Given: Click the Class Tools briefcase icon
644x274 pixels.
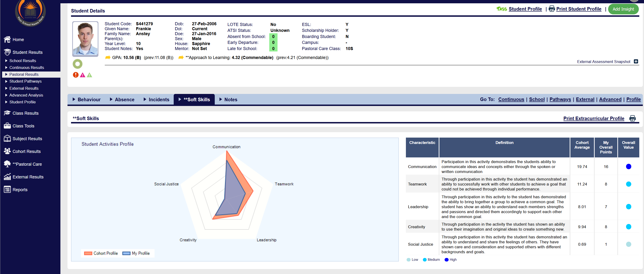Looking at the screenshot, I should click(x=7, y=126).
